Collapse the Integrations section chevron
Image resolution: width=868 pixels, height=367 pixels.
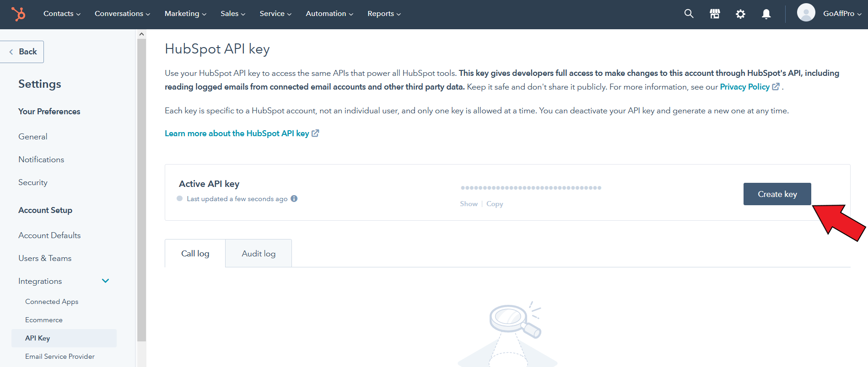click(x=105, y=281)
